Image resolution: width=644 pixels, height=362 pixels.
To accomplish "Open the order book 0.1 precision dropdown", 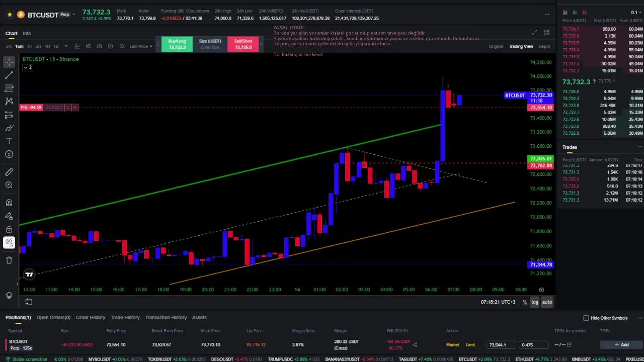I will 636,13.
